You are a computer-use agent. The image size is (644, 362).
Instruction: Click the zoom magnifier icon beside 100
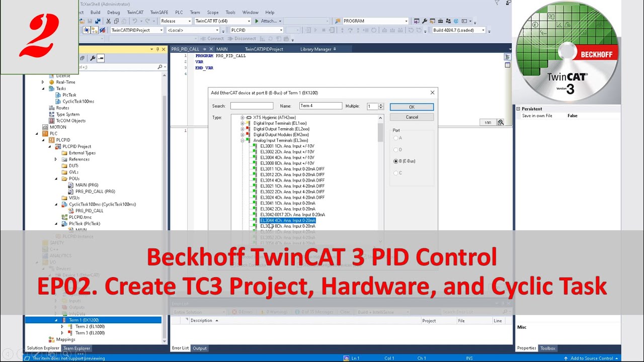click(x=501, y=123)
